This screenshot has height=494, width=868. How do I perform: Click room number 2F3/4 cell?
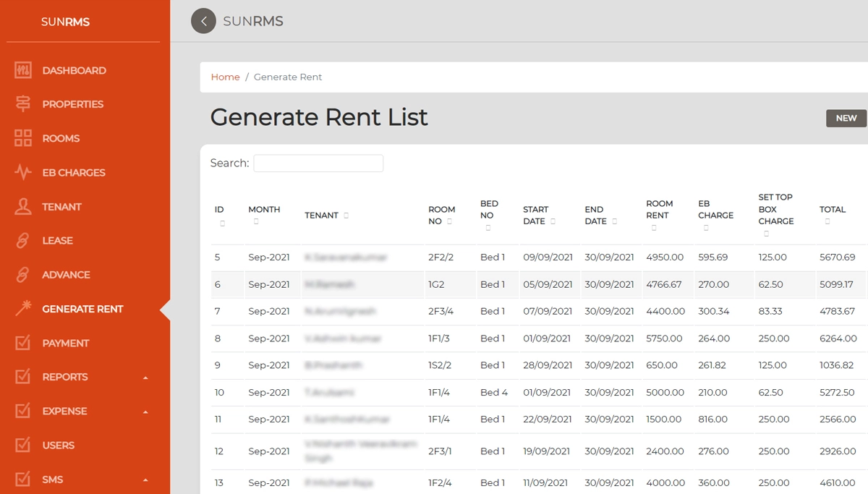pyautogui.click(x=441, y=311)
